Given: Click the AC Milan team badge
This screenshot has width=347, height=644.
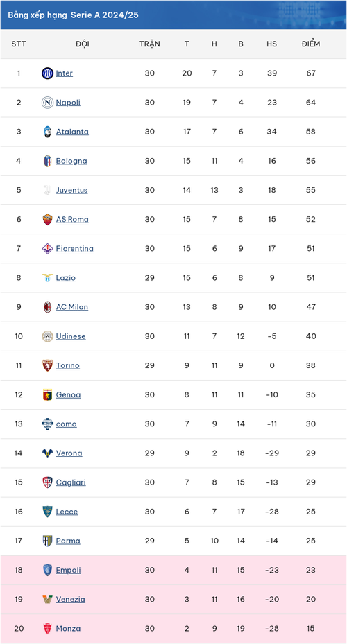Looking at the screenshot, I should coord(48,307).
